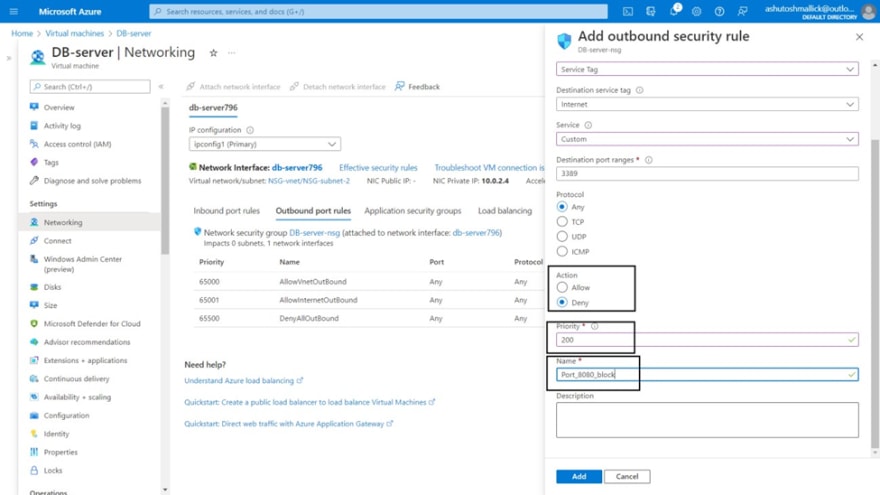
Task: Click the rule panel vertical scrollbar
Action: tap(874, 292)
